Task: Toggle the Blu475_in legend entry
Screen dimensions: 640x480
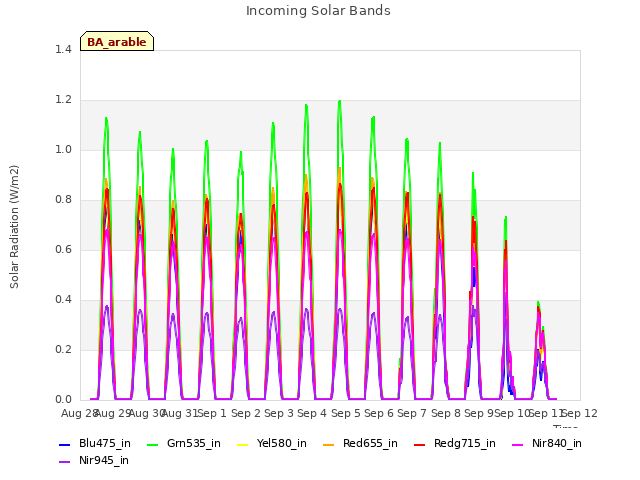Action: point(95,443)
